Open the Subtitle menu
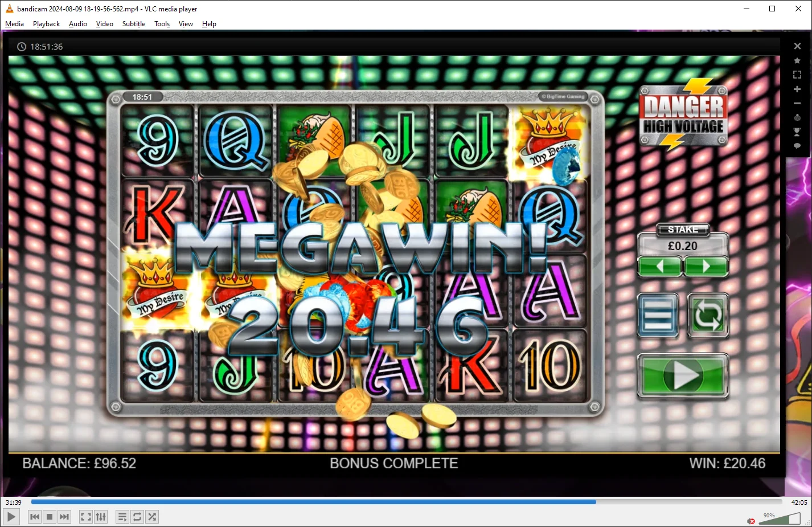 [x=134, y=24]
